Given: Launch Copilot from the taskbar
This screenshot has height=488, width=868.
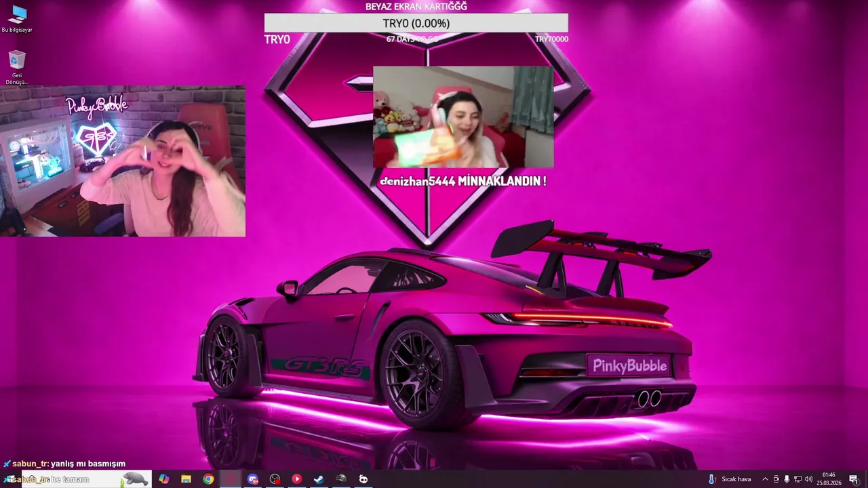Looking at the screenshot, I should pos(164,479).
